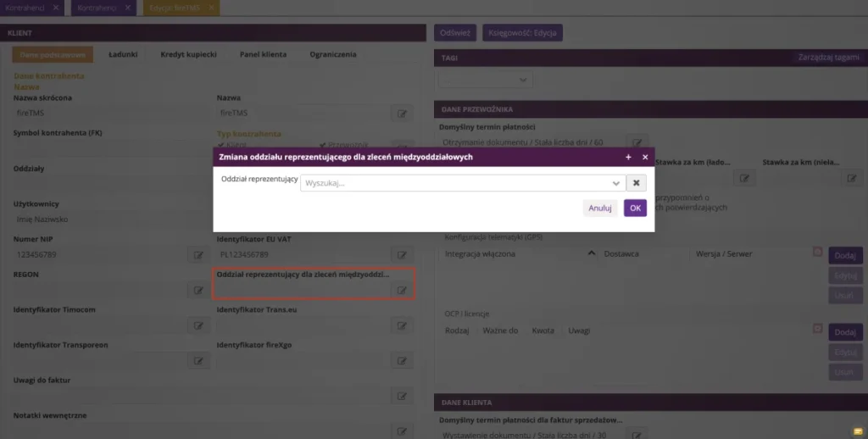
Task: Click the red icon beside telematics Dodaj button
Action: pyautogui.click(x=818, y=252)
